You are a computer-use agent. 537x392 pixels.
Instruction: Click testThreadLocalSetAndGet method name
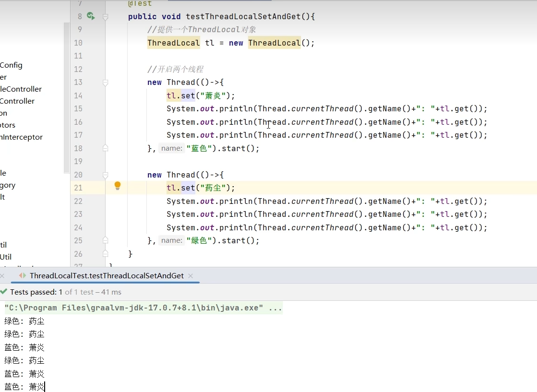[x=243, y=16]
